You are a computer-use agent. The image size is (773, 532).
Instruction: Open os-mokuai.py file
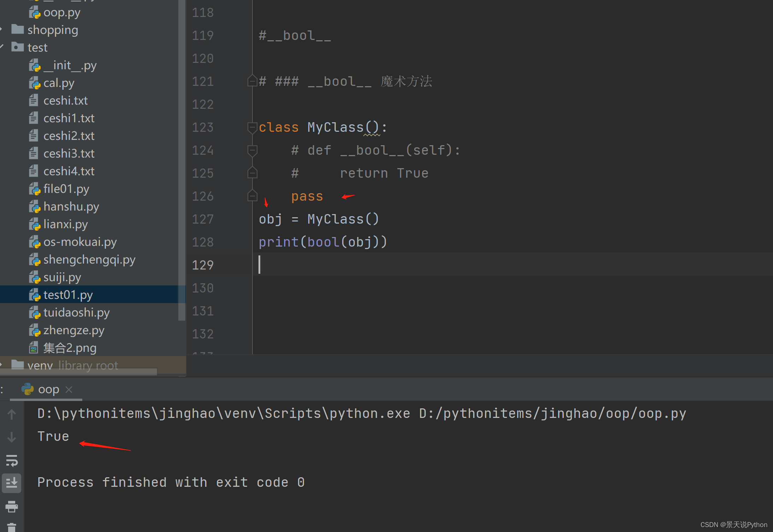point(80,242)
